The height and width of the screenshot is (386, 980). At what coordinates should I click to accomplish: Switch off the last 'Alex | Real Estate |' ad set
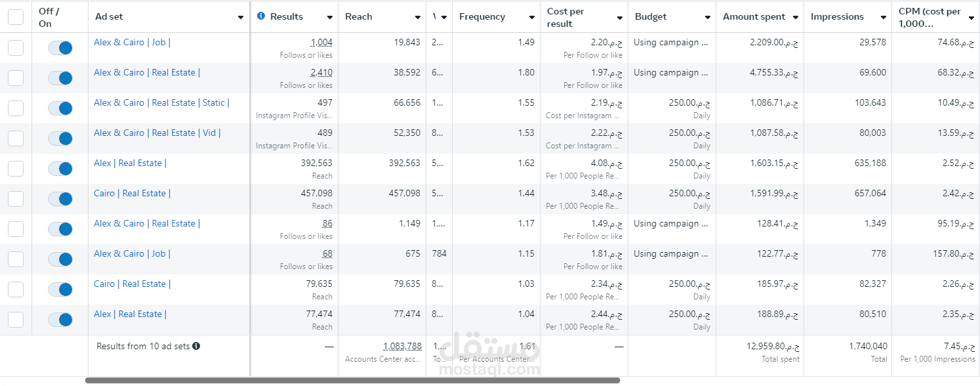coord(60,320)
